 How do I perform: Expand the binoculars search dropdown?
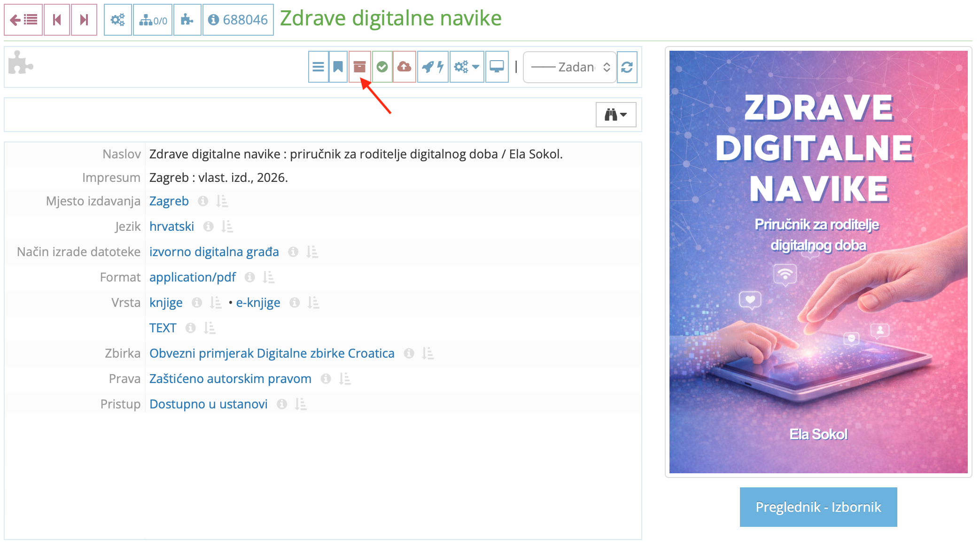[615, 115]
